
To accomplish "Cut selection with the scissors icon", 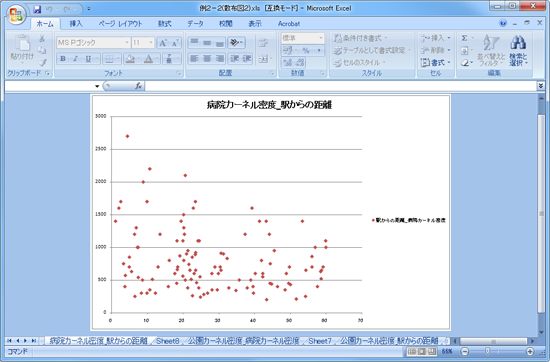I will 42,38.
